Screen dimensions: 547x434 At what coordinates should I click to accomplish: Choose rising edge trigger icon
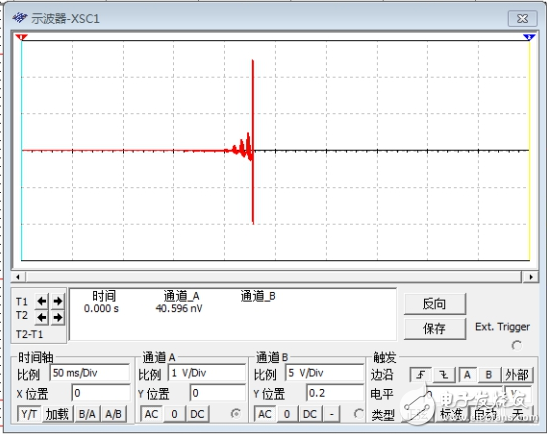pos(420,375)
